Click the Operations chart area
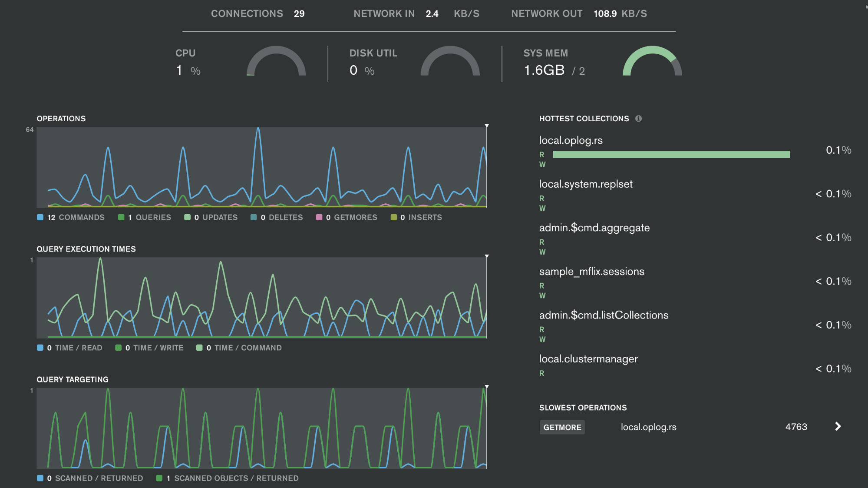Image resolution: width=868 pixels, height=488 pixels. (x=262, y=167)
